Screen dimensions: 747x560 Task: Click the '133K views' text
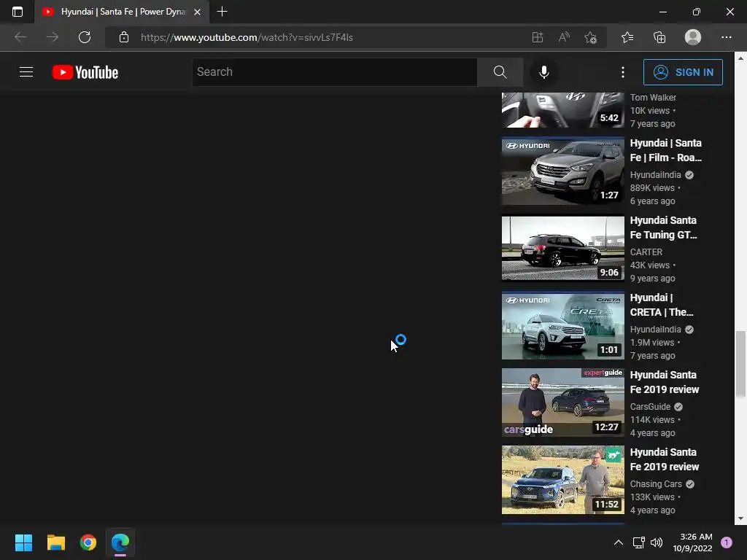(652, 497)
